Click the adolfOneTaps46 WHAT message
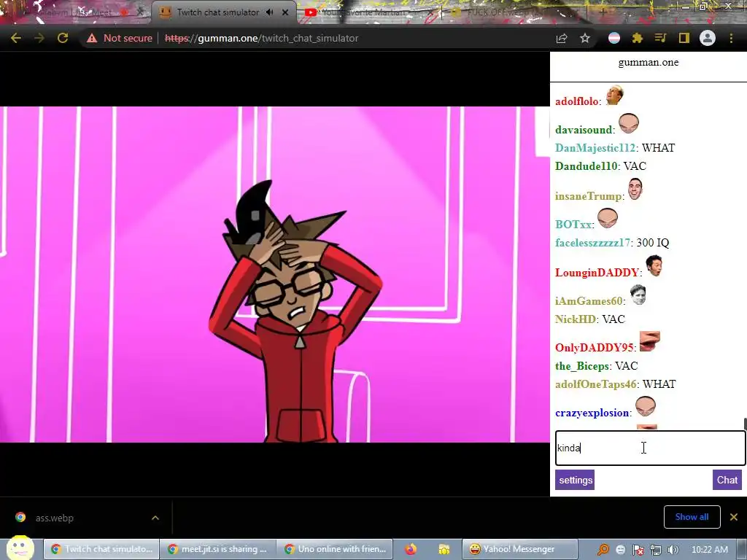 616,384
